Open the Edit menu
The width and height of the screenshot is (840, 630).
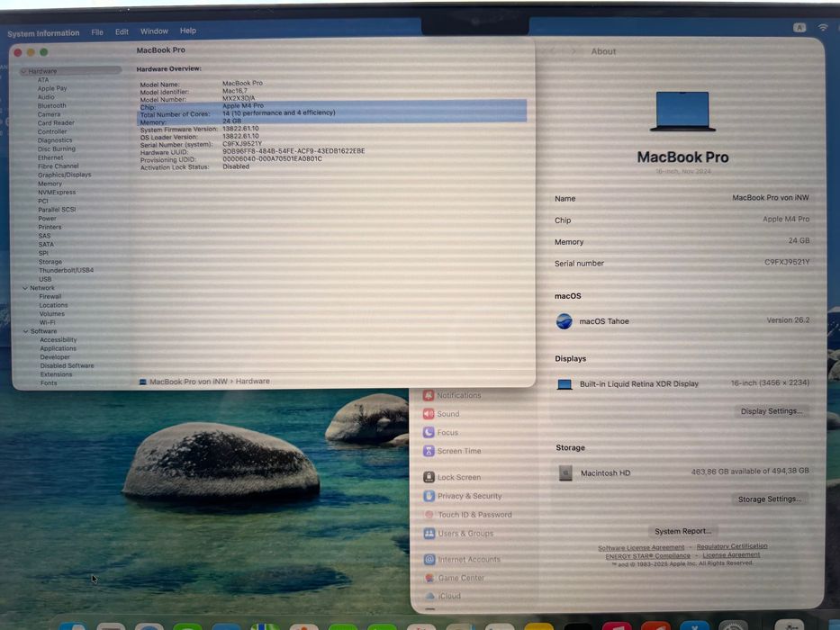(122, 31)
